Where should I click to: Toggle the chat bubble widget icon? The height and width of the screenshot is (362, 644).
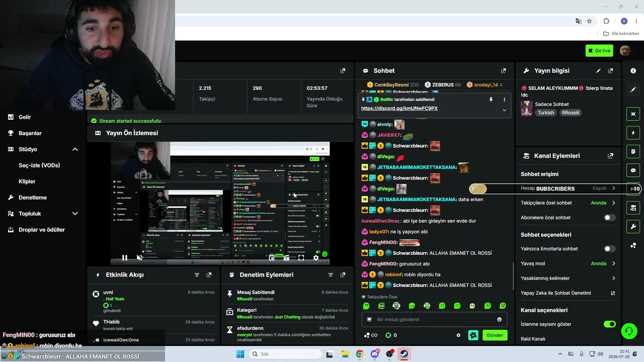[633, 170]
